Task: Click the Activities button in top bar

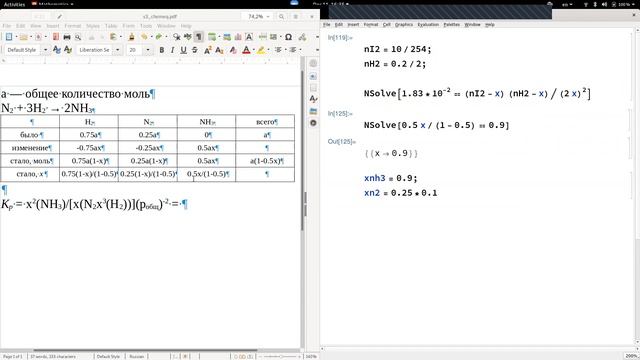Action: coord(14,4)
